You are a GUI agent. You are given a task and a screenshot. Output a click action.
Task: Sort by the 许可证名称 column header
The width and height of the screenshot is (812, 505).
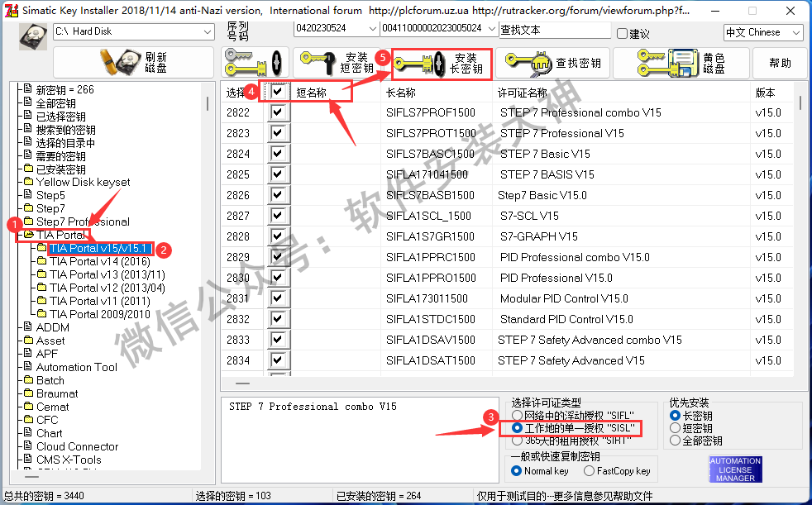coord(522,93)
